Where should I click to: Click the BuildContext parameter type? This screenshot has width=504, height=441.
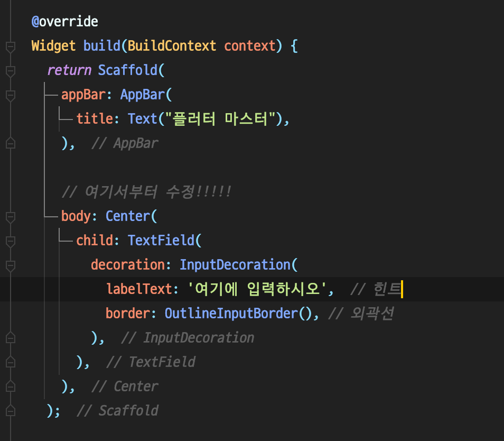pyautogui.click(x=172, y=46)
